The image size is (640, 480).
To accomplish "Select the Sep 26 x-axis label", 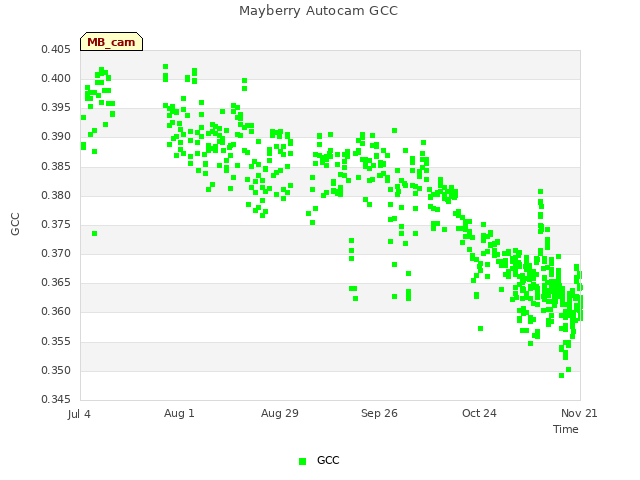I will 379,413.
